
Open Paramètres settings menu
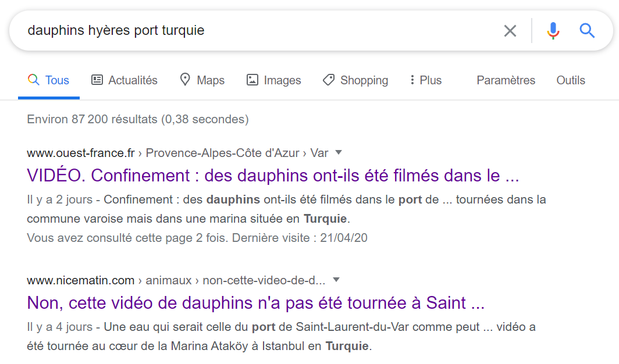(x=506, y=80)
